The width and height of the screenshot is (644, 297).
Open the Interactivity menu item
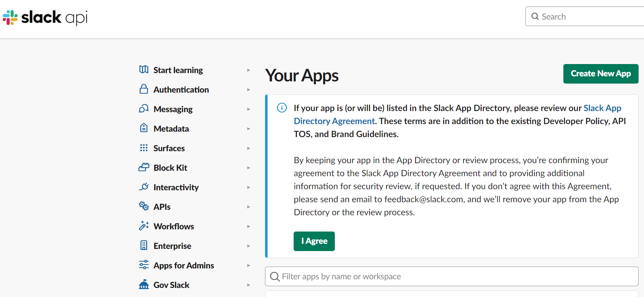(176, 187)
